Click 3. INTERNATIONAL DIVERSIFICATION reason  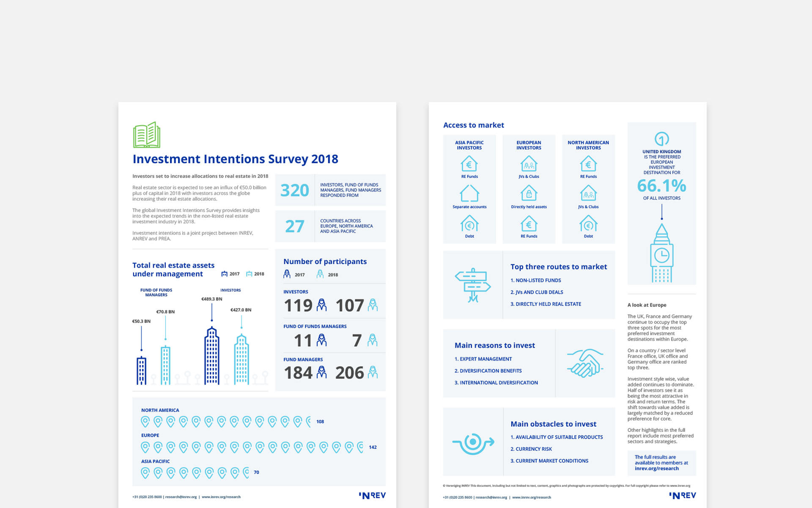(496, 383)
